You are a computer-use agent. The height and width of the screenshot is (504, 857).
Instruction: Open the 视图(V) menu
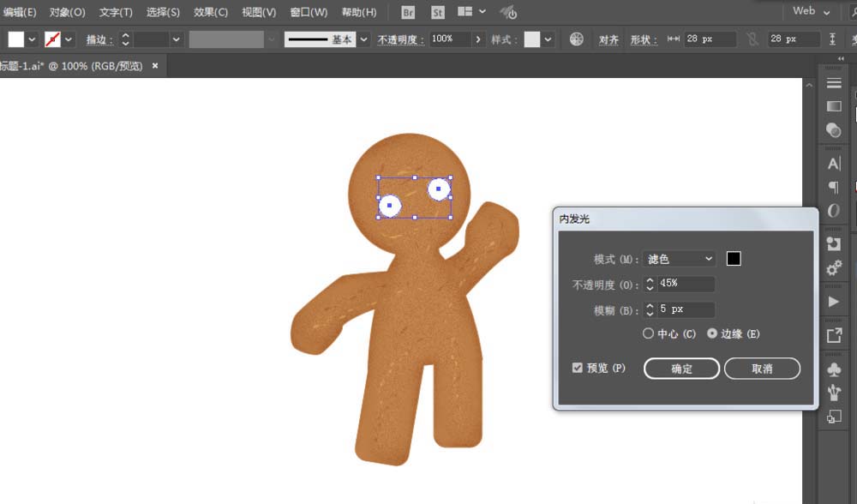(x=259, y=12)
